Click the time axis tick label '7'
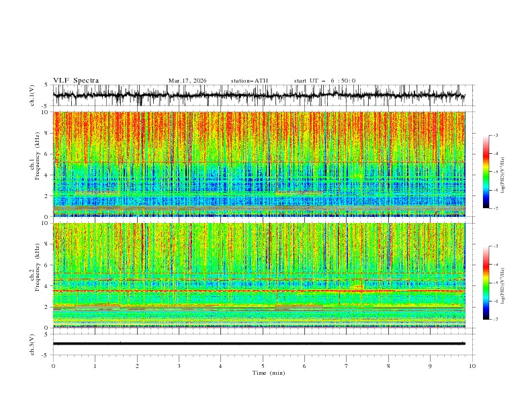Screen dimensions: 532x411 (347, 366)
